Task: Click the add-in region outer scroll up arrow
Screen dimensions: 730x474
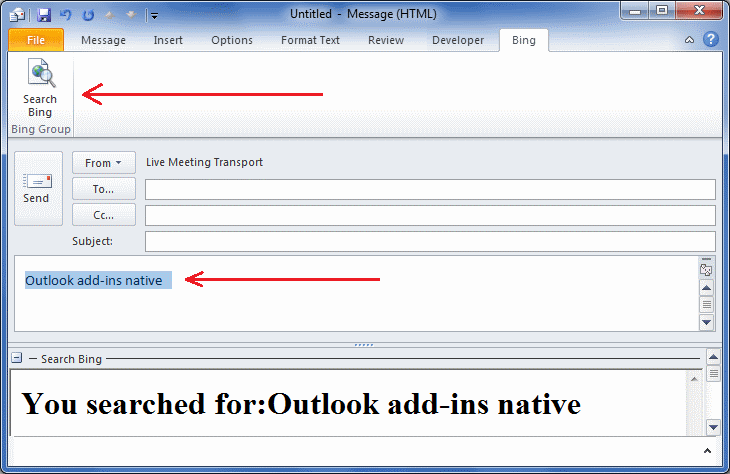Action: (713, 357)
